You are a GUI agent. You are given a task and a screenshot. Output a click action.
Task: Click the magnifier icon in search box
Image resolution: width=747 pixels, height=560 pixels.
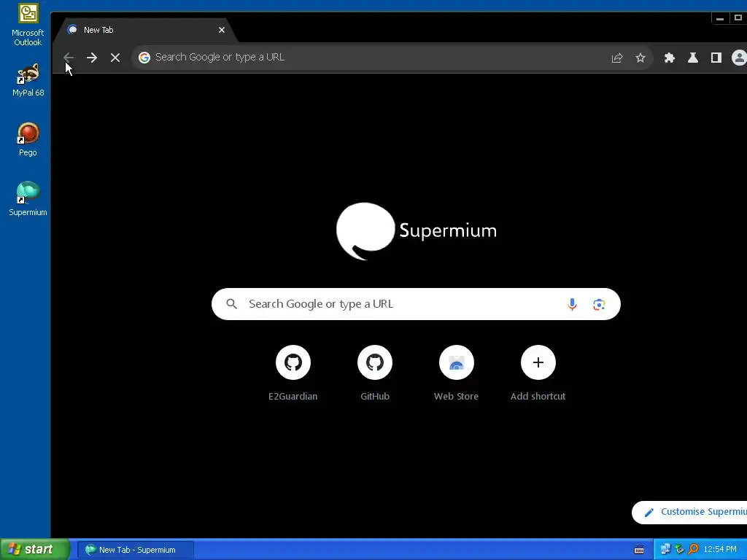point(231,304)
